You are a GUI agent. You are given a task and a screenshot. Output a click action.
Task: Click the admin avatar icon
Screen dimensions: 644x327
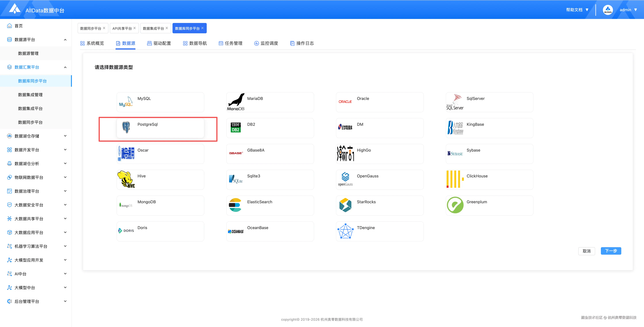[x=608, y=10]
